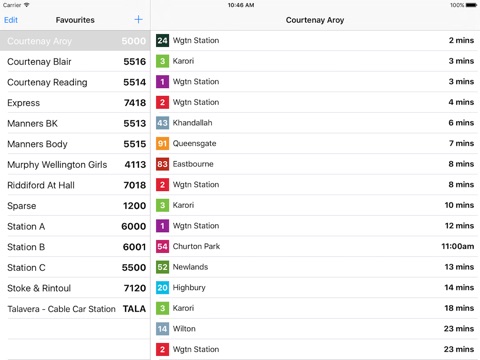Open Riddiford At Hall stop 7018

click(75, 185)
